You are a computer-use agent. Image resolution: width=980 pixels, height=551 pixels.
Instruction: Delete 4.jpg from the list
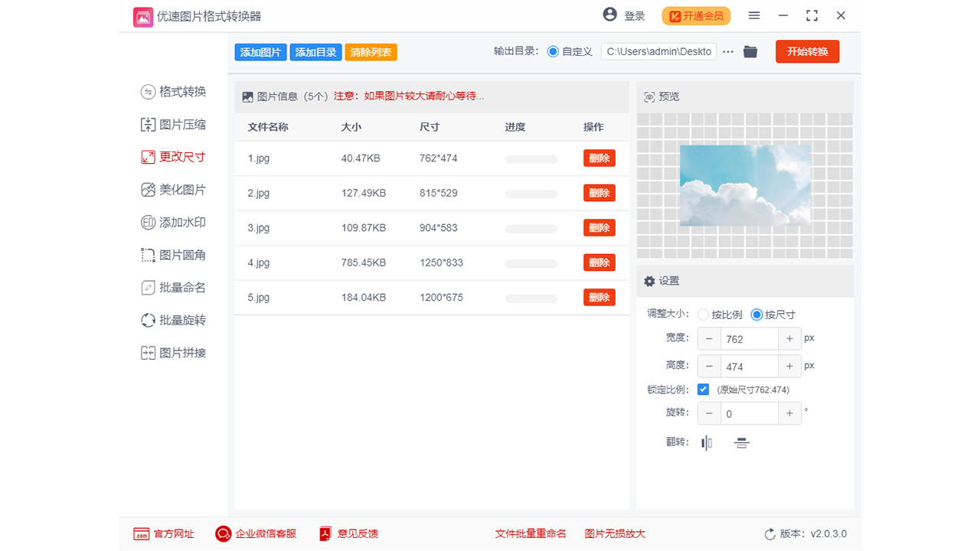599,262
